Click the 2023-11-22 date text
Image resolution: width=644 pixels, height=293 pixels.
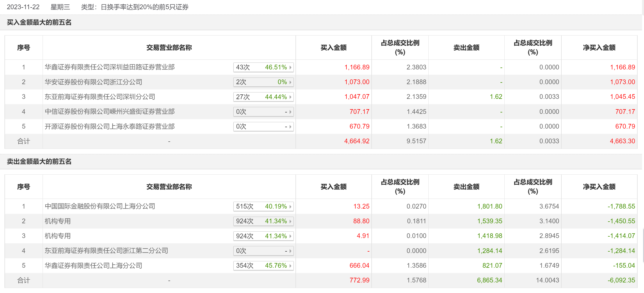23,7
